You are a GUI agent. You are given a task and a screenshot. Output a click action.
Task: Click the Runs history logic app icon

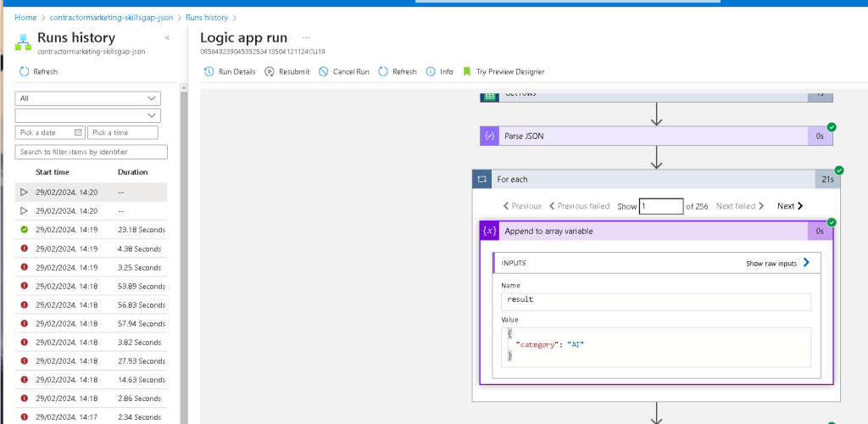click(23, 42)
